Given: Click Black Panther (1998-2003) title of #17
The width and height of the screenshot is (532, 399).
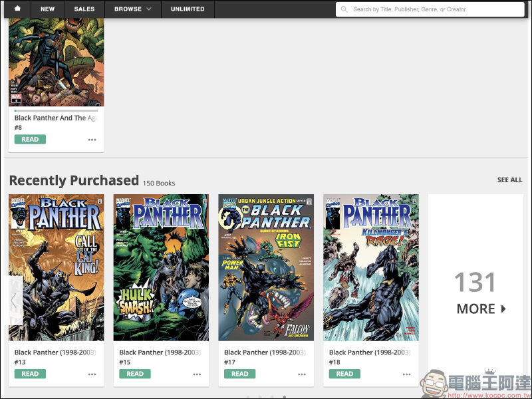Looking at the screenshot, I should [x=265, y=352].
